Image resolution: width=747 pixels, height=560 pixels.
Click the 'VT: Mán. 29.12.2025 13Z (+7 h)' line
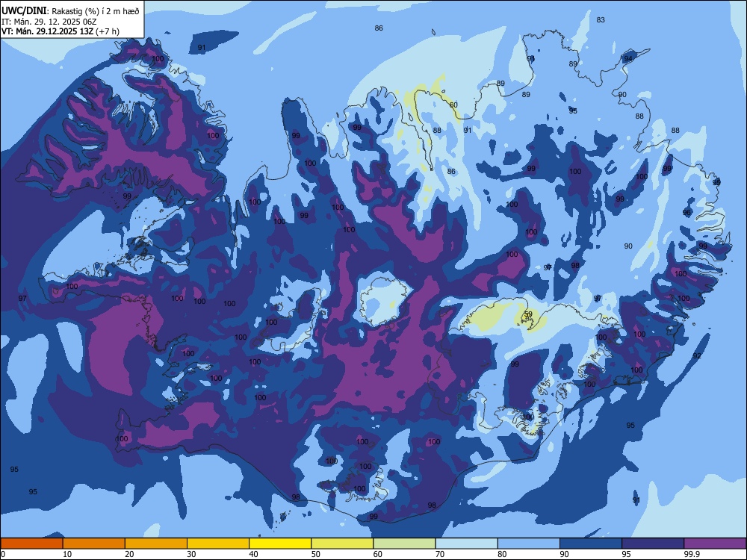60,31
